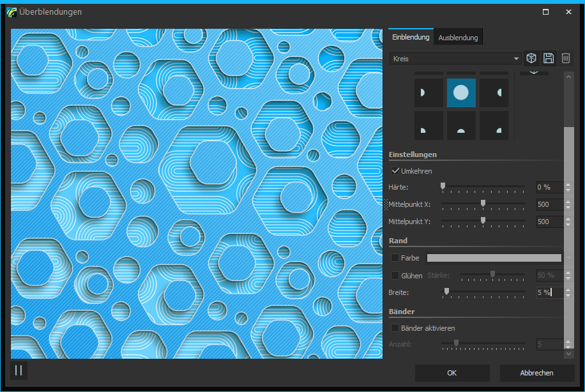Confirm with the OK button
The image size is (585, 392).
point(452,373)
